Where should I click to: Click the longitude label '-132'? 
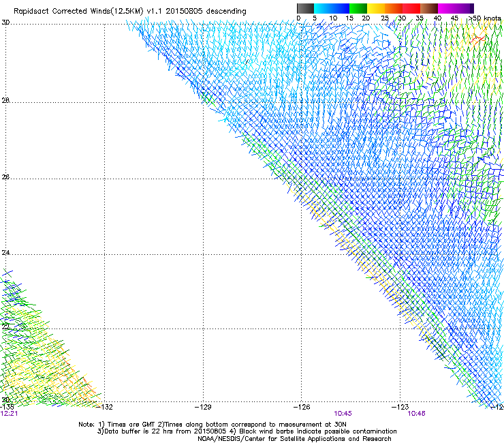pyautogui.click(x=104, y=407)
